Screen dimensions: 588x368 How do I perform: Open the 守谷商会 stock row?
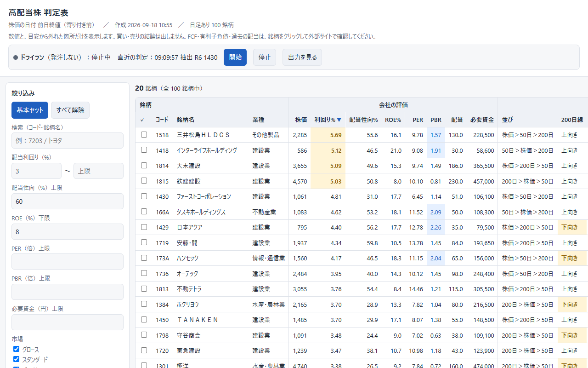362,335
